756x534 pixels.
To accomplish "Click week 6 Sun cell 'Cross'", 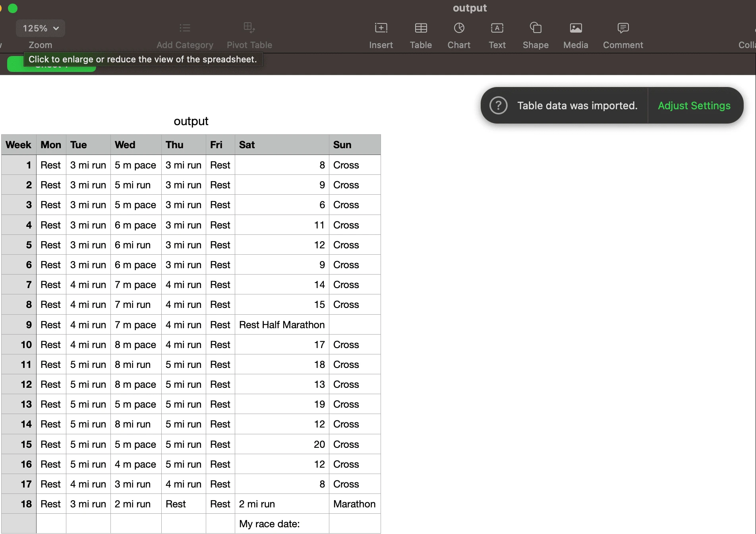I will (355, 265).
